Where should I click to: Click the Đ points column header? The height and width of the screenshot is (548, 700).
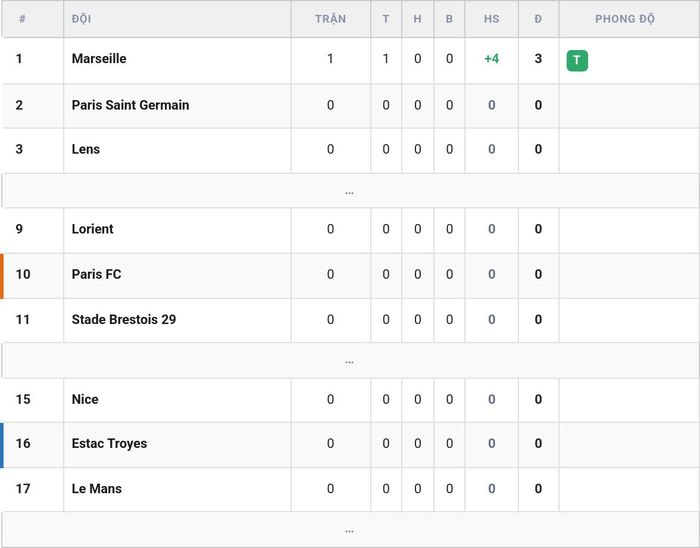(538, 19)
